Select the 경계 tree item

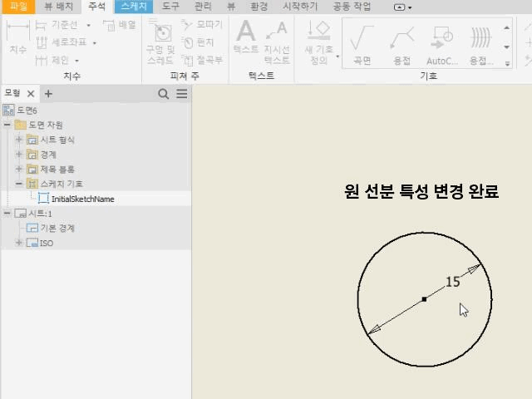pos(42,155)
